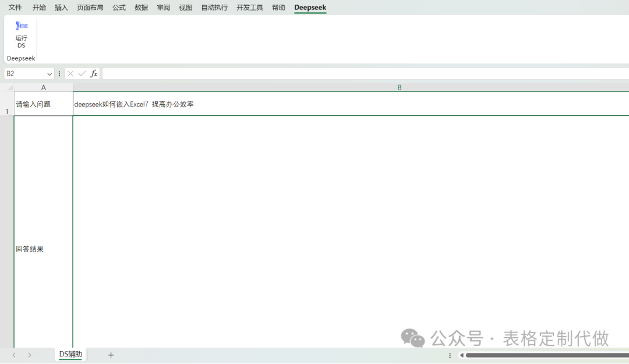Viewport: 629px width, 364px height.
Task: Select the Deepseek ribbon tab
Action: (x=310, y=7)
